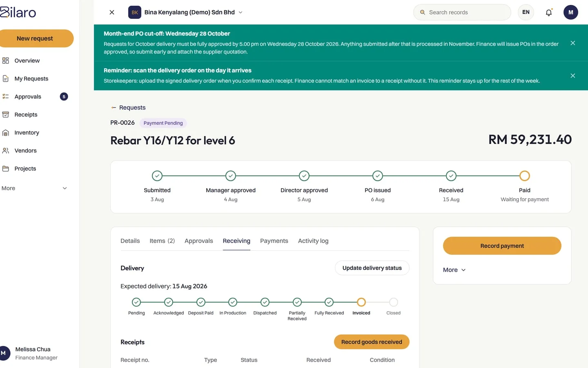
Task: Click the Vendors people icon
Action: [6, 150]
